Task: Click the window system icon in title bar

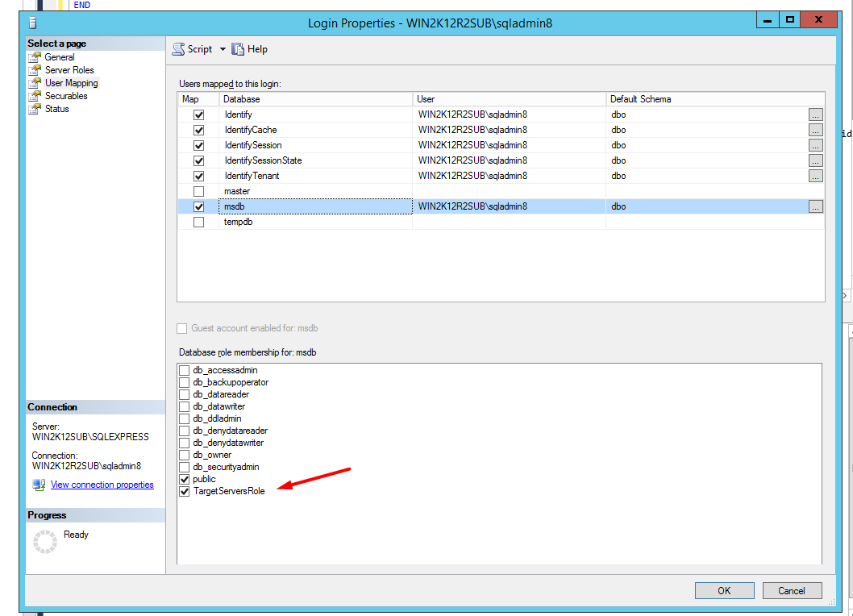Action: [x=32, y=23]
